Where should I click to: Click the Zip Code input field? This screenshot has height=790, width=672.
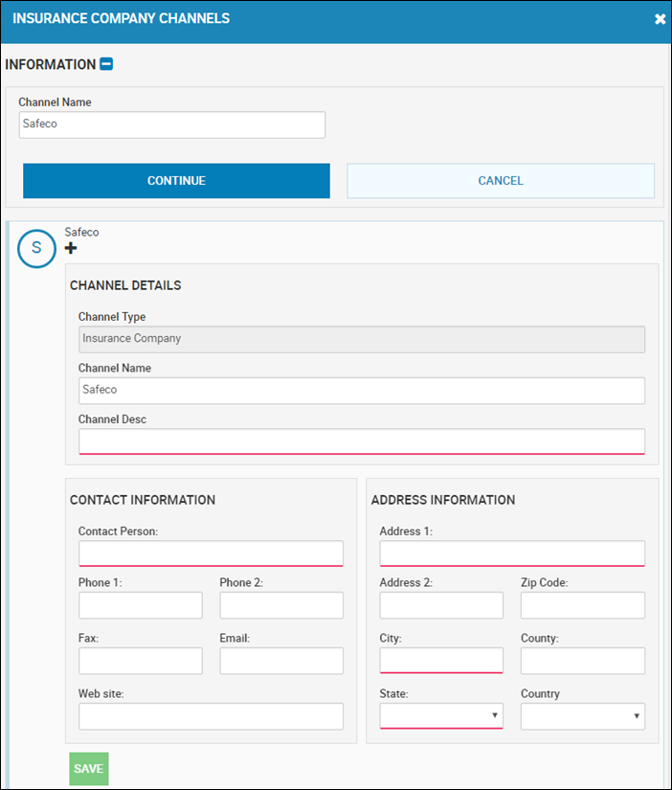click(583, 605)
